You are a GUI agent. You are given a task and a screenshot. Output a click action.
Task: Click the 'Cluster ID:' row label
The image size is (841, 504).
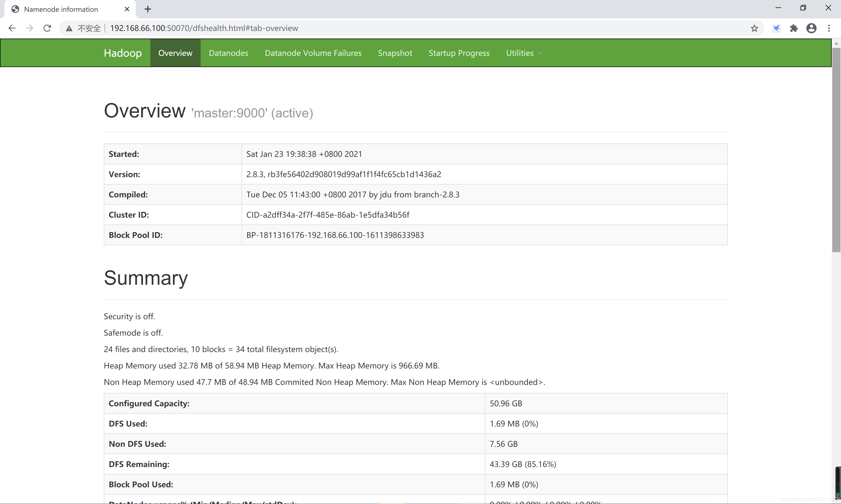(x=129, y=215)
